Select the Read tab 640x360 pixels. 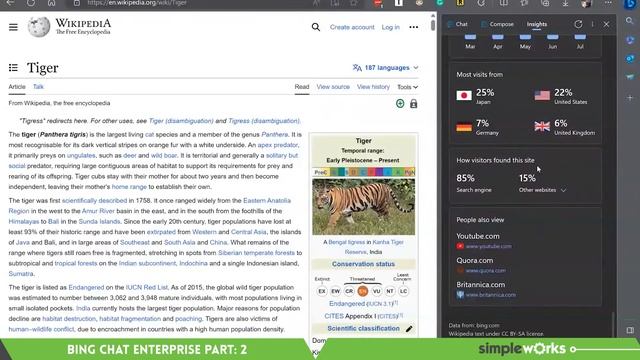point(302,87)
